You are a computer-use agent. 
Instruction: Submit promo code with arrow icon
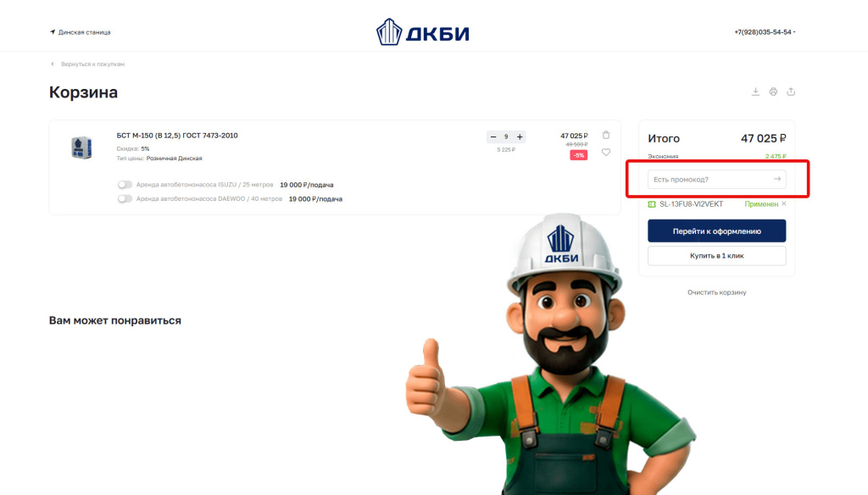[777, 179]
